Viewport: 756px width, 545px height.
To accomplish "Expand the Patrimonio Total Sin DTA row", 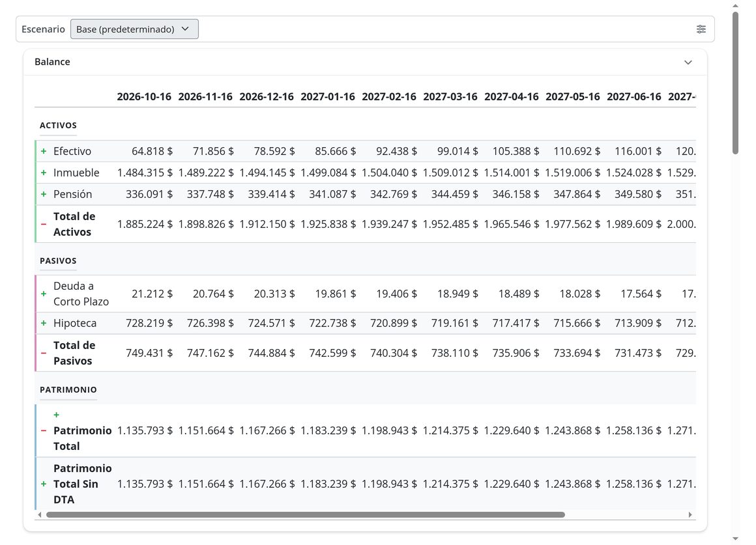I will click(x=44, y=484).
